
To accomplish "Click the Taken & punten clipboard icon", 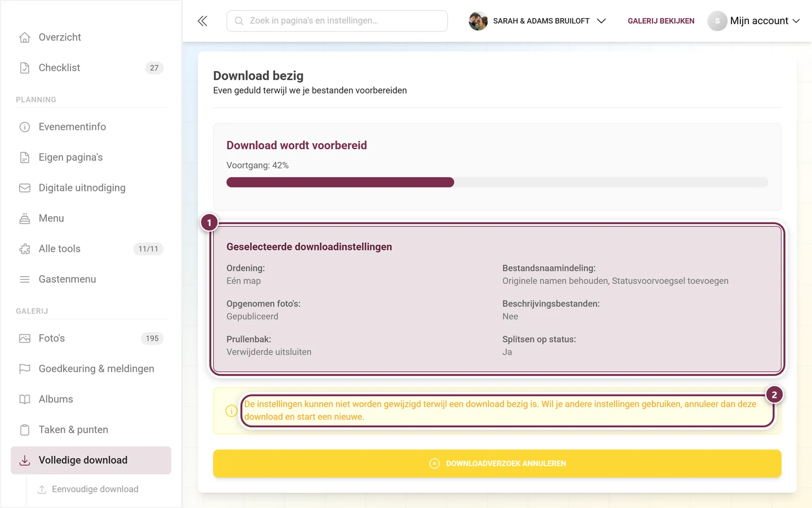I will (x=25, y=430).
